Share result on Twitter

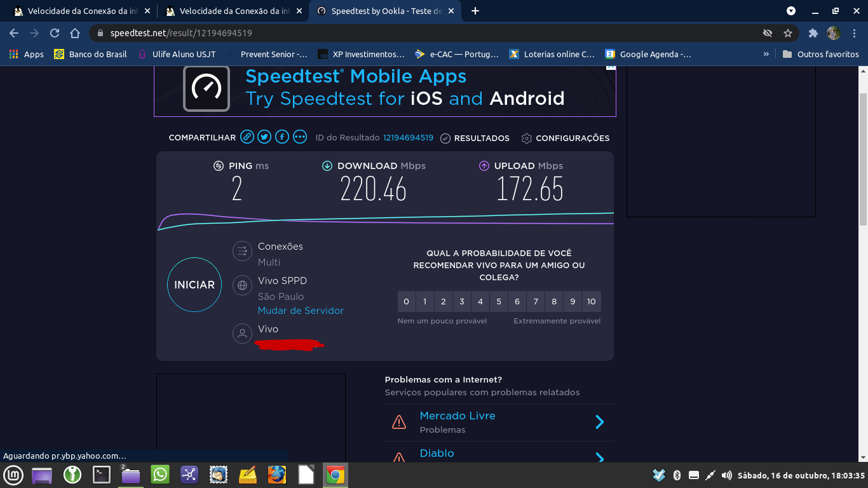[x=265, y=137]
